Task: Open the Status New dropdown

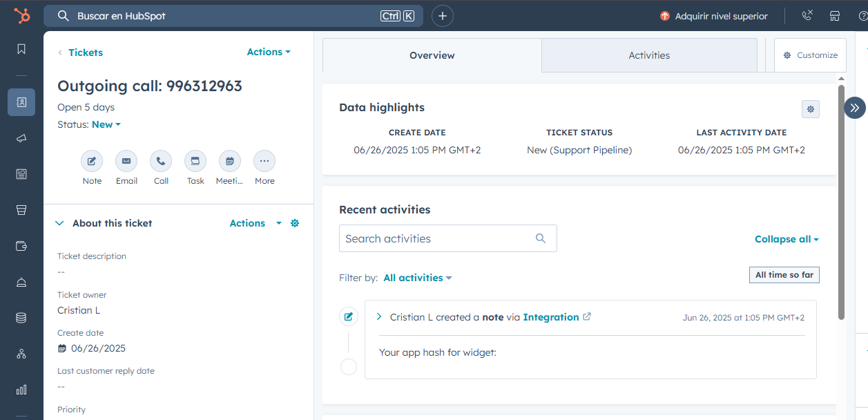Action: pyautogui.click(x=106, y=124)
